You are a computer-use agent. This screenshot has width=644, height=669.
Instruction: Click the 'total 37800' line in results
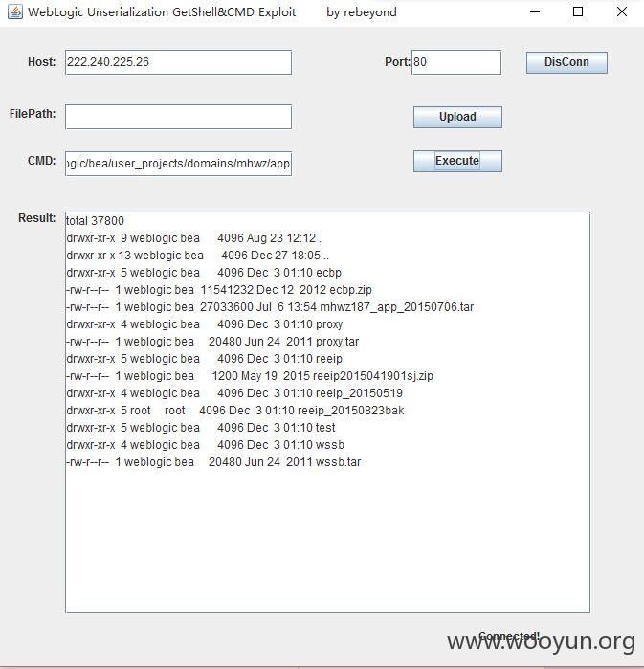95,220
